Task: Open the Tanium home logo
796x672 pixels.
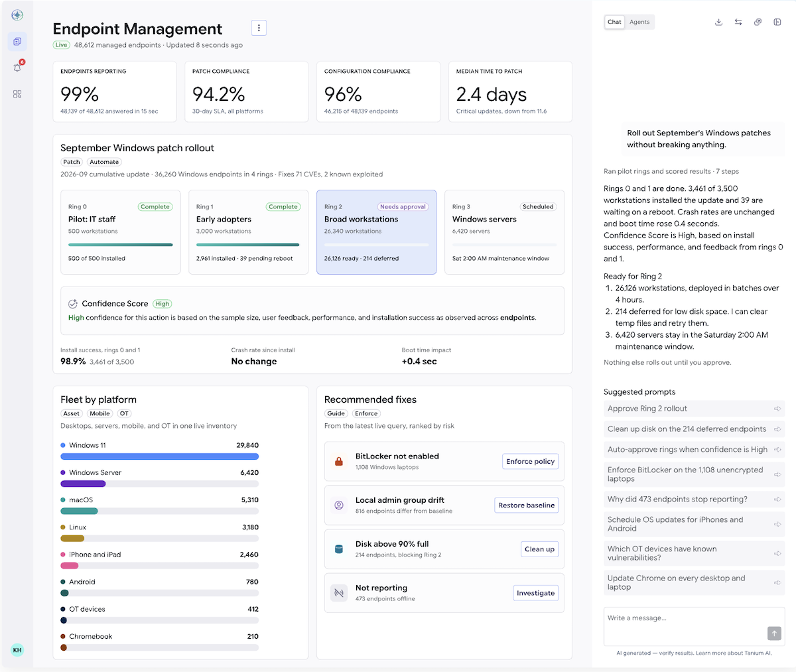Action: click(17, 15)
